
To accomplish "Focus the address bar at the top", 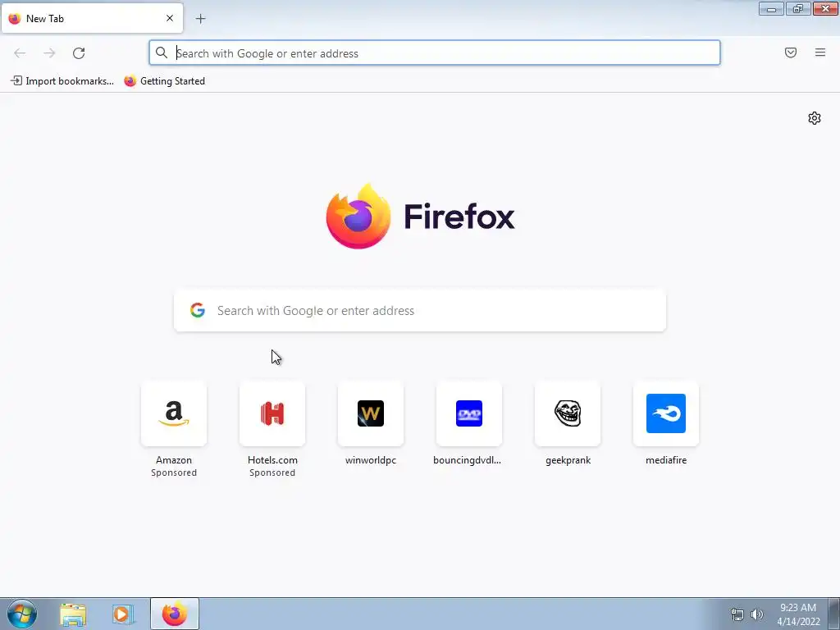I will coord(435,53).
